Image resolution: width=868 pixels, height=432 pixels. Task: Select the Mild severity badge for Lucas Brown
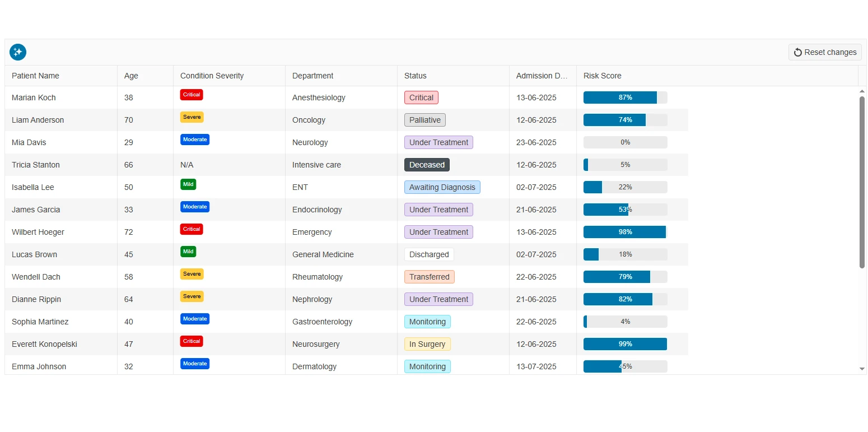(x=188, y=252)
